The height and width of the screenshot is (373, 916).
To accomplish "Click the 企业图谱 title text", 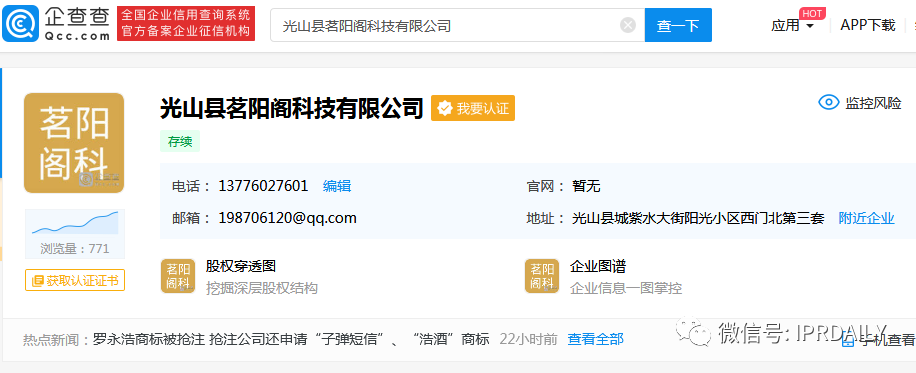I will coord(598,267).
